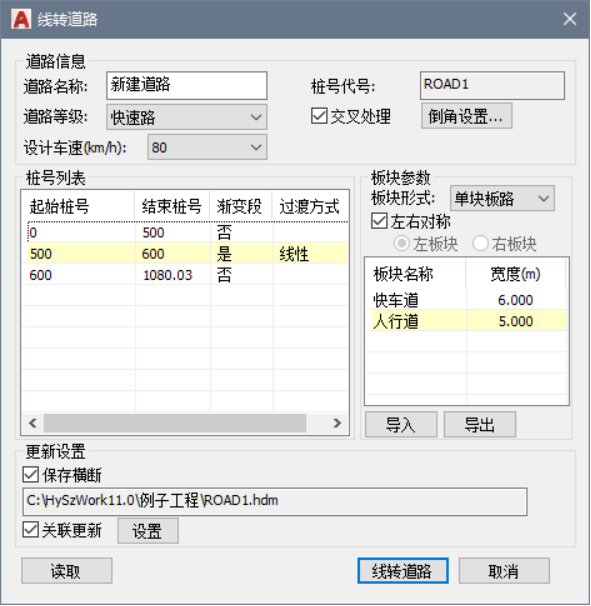
Task: Click the scrollbar right arrow in 桩号列表
Action: tap(337, 423)
